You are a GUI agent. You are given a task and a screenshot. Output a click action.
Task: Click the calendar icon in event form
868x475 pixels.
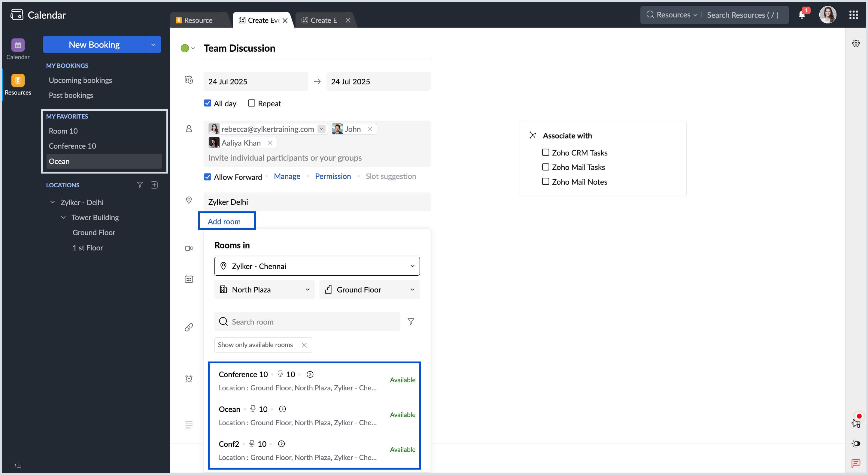(x=189, y=279)
